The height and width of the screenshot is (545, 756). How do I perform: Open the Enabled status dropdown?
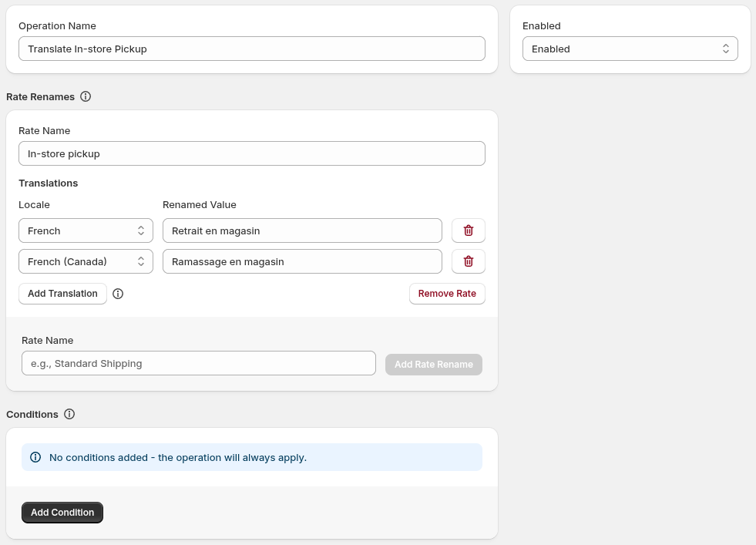click(x=630, y=49)
